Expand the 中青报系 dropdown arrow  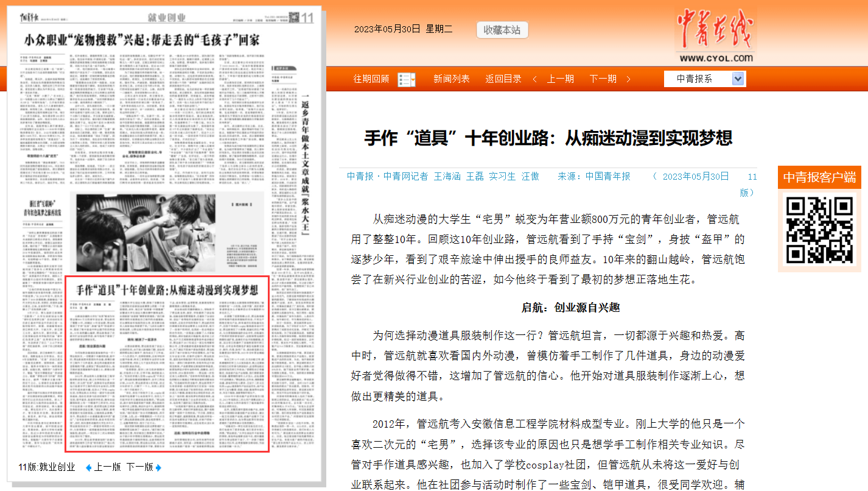738,79
